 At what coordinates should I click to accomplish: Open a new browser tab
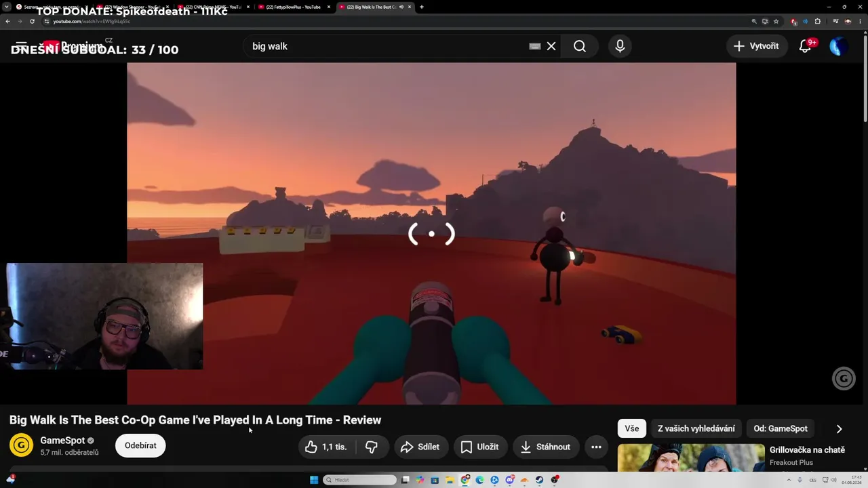422,7
